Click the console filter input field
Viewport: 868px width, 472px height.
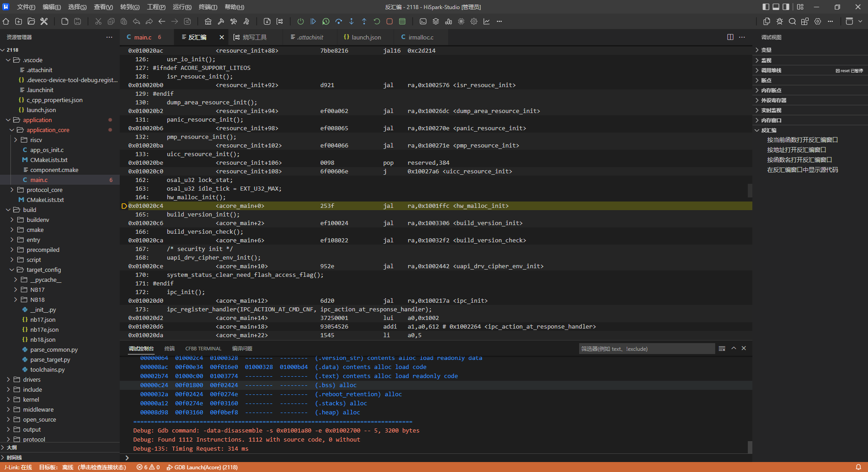pos(646,349)
